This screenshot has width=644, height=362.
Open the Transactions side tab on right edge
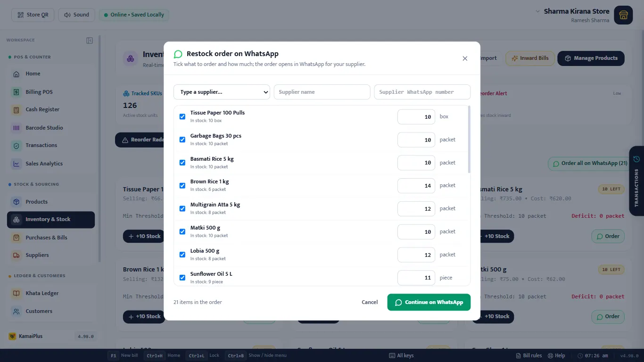click(x=636, y=181)
